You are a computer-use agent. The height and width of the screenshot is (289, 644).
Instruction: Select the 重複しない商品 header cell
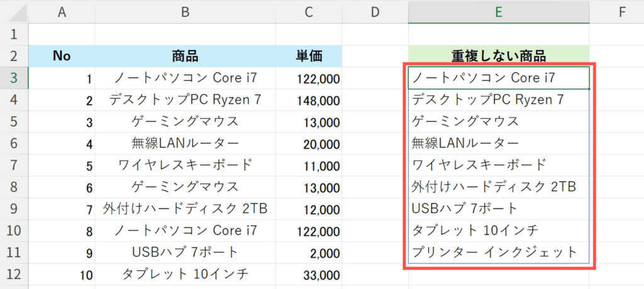498,56
